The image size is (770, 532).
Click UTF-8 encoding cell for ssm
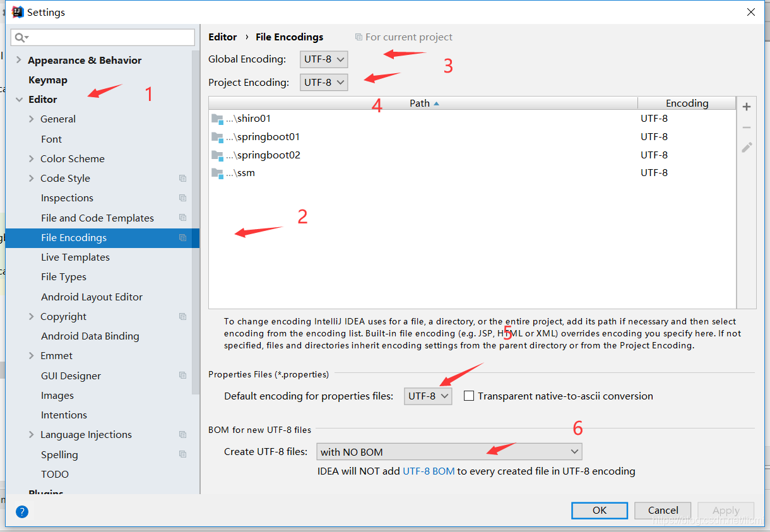tap(654, 173)
